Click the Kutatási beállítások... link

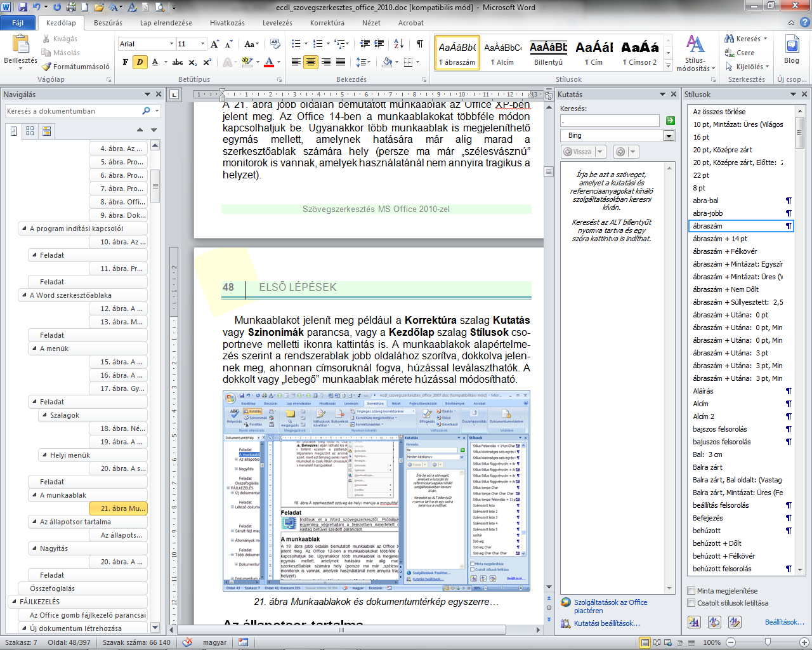click(x=607, y=623)
